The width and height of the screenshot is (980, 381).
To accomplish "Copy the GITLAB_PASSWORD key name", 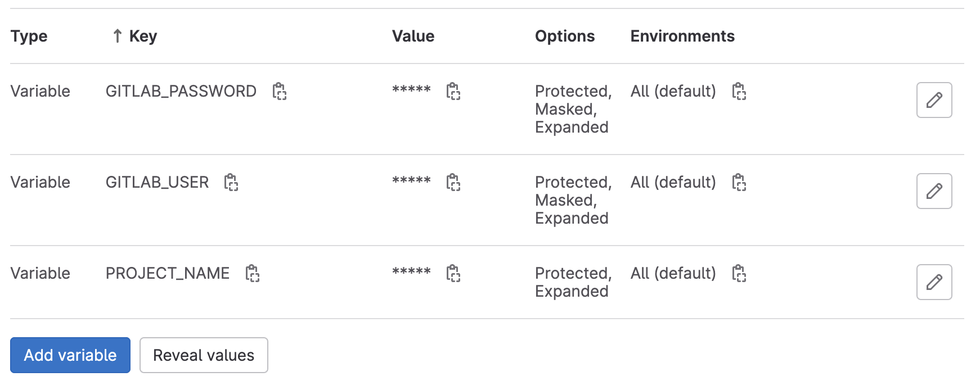I will pyautogui.click(x=279, y=91).
